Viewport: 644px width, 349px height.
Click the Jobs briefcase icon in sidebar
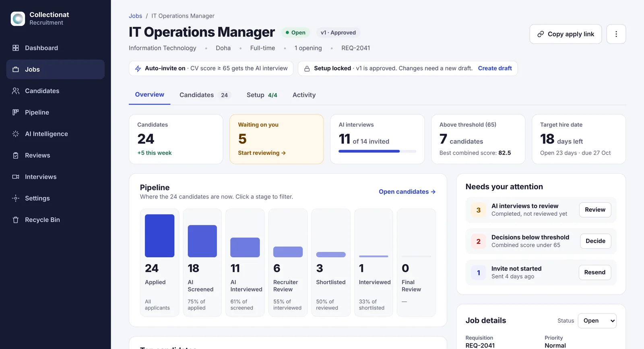(16, 69)
